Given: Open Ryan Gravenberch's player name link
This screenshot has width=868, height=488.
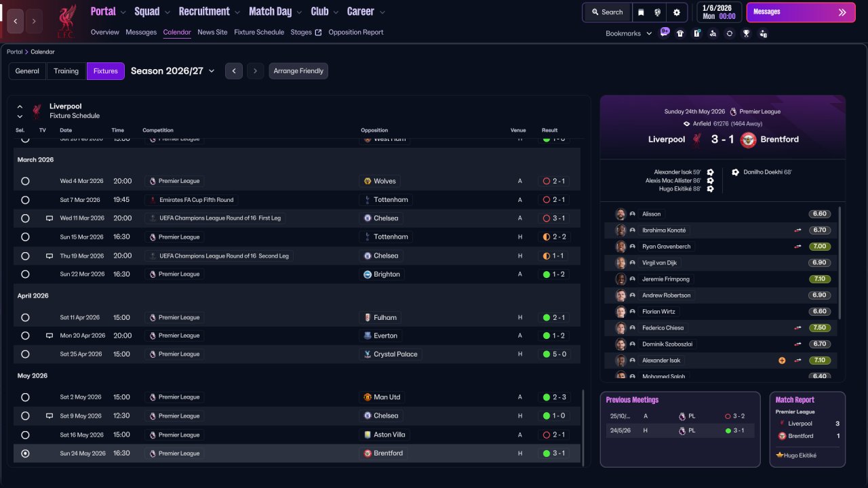Looking at the screenshot, I should (x=665, y=247).
